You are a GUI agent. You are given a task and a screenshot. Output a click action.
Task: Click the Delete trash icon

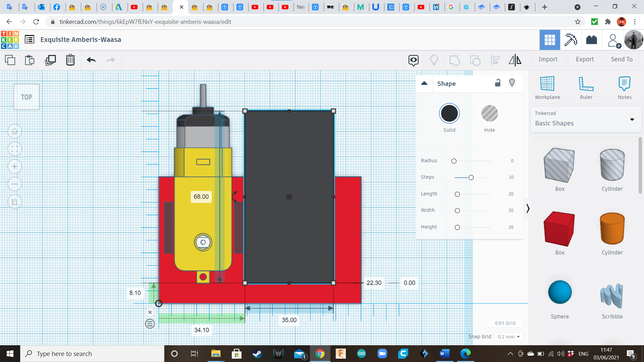(70, 60)
